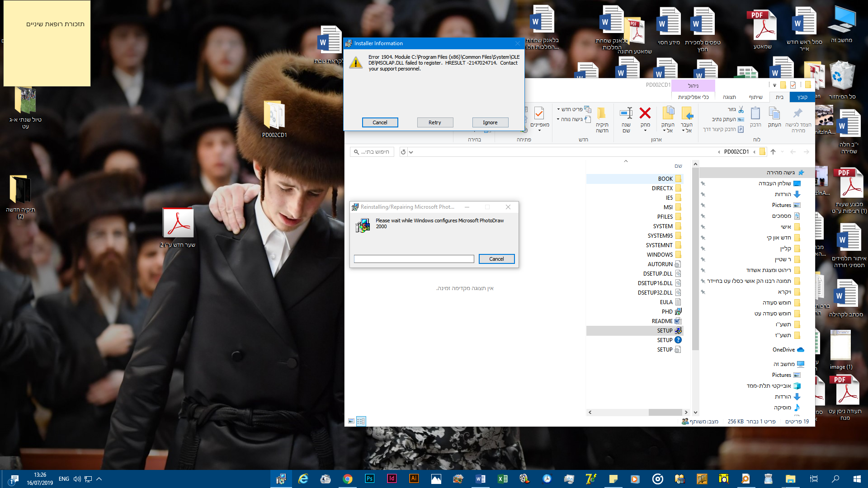Image resolution: width=868 pixels, height=488 pixels.
Task: Switch to large thumbnails view toggle
Action: click(x=351, y=421)
